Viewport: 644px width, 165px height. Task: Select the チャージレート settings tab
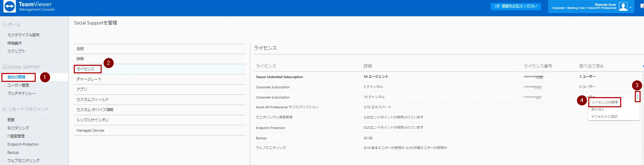pyautogui.click(x=160, y=79)
